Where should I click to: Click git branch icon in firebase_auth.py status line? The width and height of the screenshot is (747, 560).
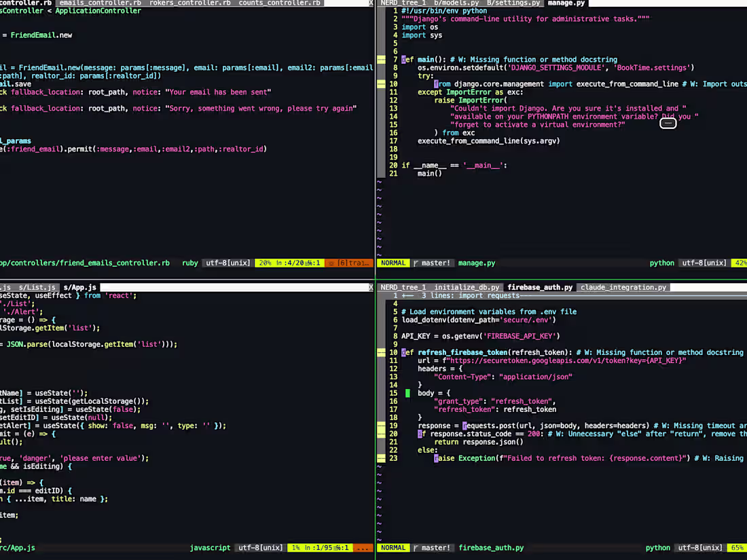tap(416, 548)
